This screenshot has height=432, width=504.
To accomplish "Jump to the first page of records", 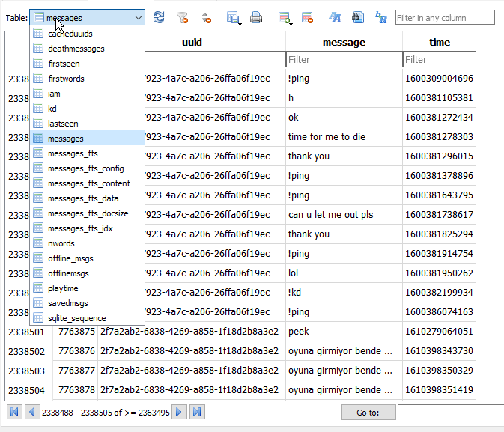I will [14, 412].
